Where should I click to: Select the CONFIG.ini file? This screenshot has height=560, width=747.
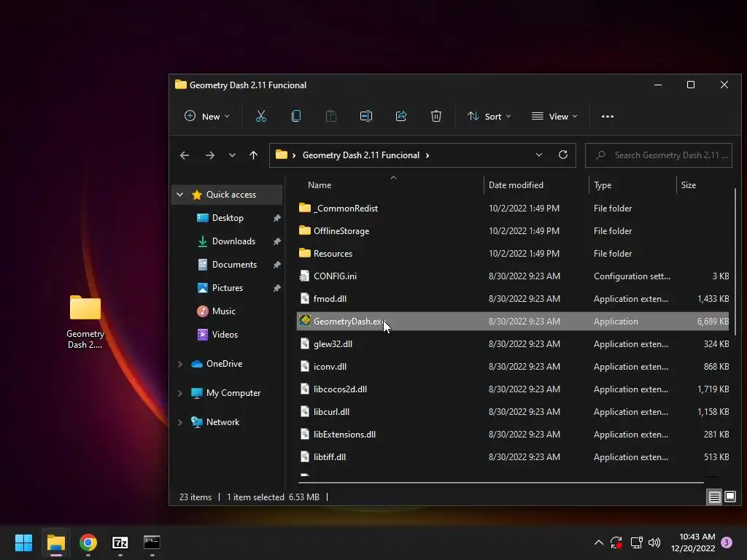pyautogui.click(x=513, y=276)
